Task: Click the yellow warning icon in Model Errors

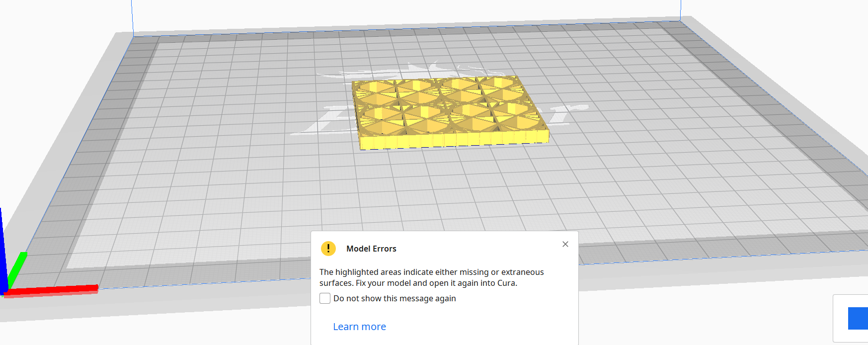Action: [x=328, y=249]
